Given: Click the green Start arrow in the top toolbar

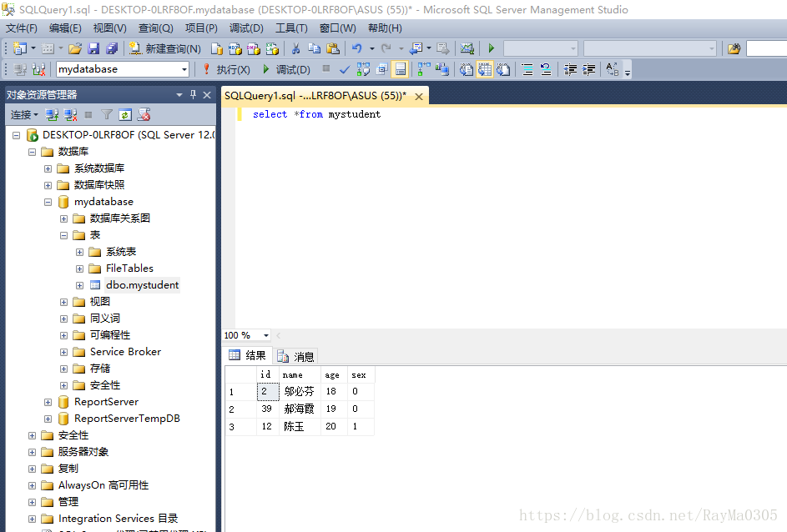Looking at the screenshot, I should tap(492, 48).
